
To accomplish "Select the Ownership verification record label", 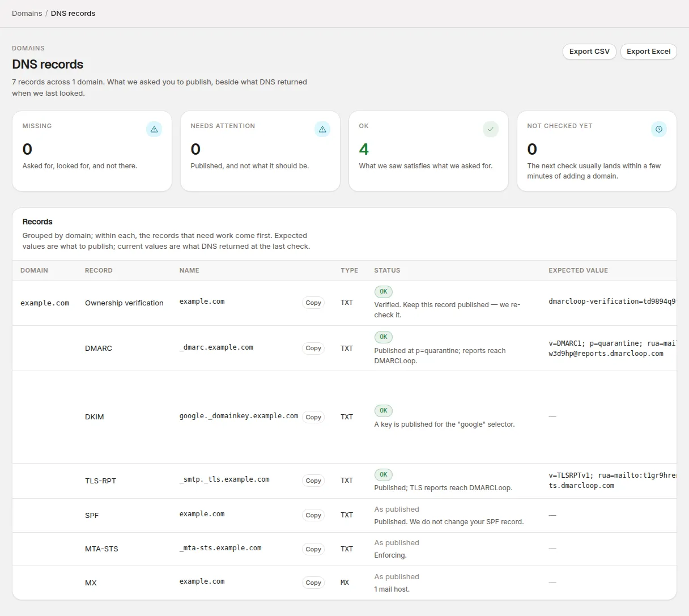I will 124,303.
